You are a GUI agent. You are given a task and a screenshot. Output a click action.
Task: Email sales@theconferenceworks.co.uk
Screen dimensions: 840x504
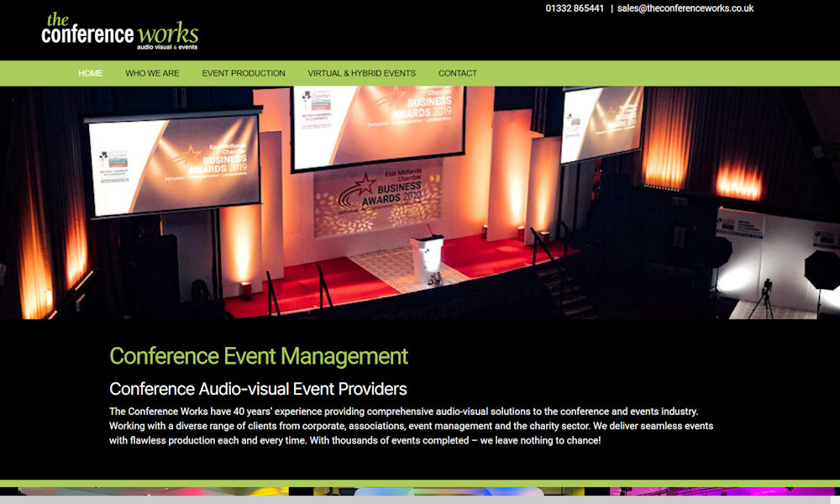[685, 8]
